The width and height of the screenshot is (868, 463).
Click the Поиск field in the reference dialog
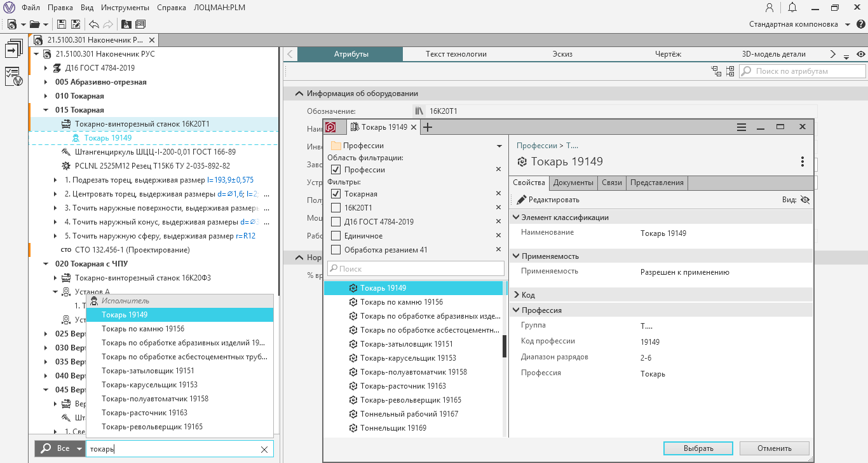click(x=416, y=269)
